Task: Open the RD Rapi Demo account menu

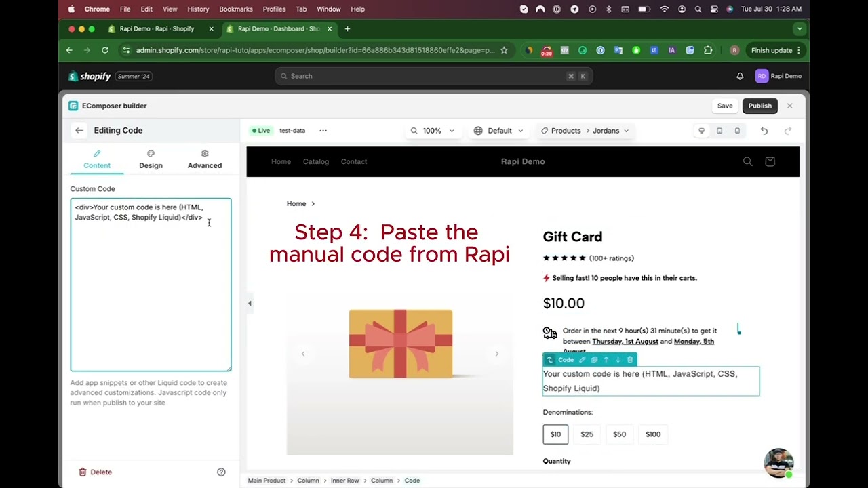Action: pyautogui.click(x=777, y=76)
